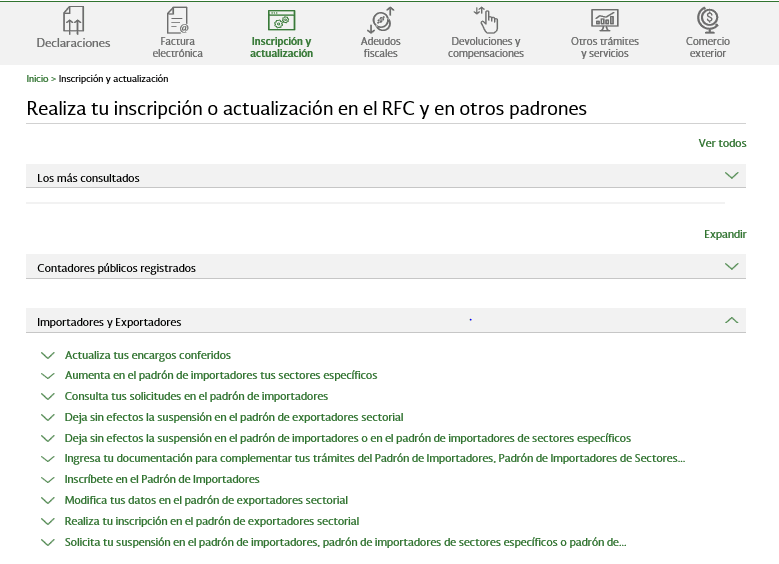Expand chevron beside Consulta tus solicitudes
This screenshot has width=779, height=564.
pos(48,397)
